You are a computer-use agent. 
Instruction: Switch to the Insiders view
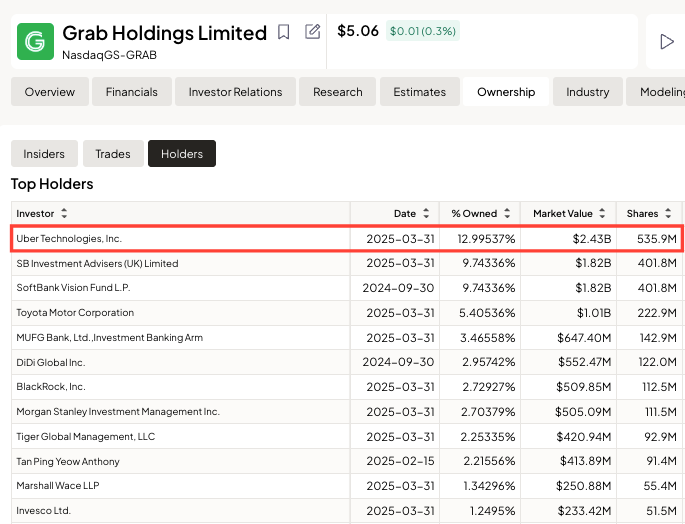click(44, 154)
